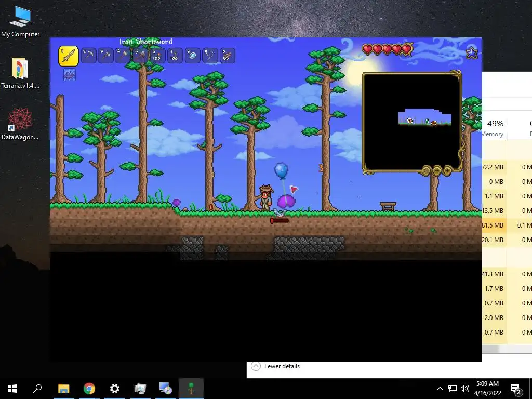Show hidden system tray icons

point(440,389)
